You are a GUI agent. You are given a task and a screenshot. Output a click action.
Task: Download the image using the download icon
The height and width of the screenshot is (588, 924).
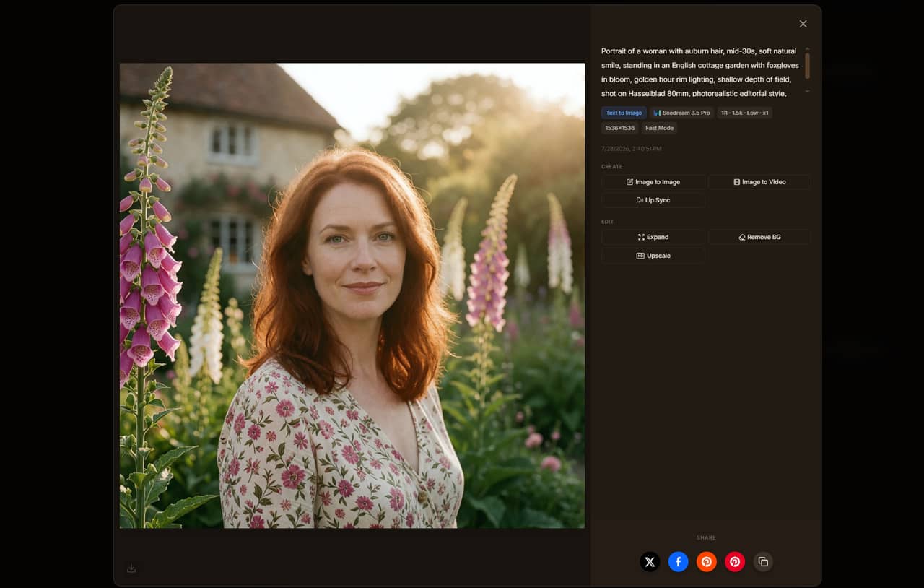tap(131, 568)
